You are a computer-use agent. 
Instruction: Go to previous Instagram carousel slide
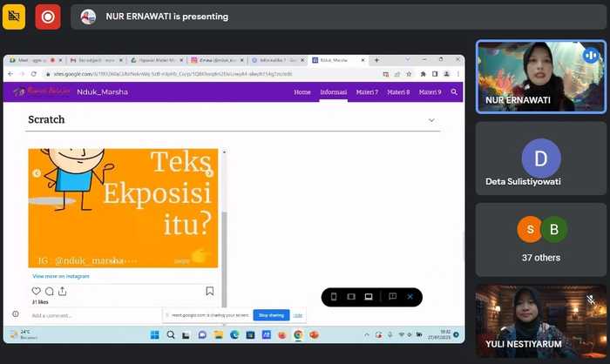[x=37, y=173]
